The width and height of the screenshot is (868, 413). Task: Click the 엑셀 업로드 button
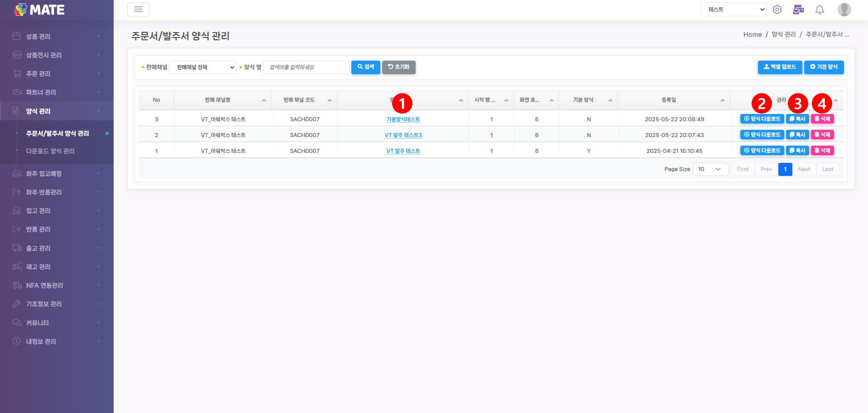(x=780, y=67)
